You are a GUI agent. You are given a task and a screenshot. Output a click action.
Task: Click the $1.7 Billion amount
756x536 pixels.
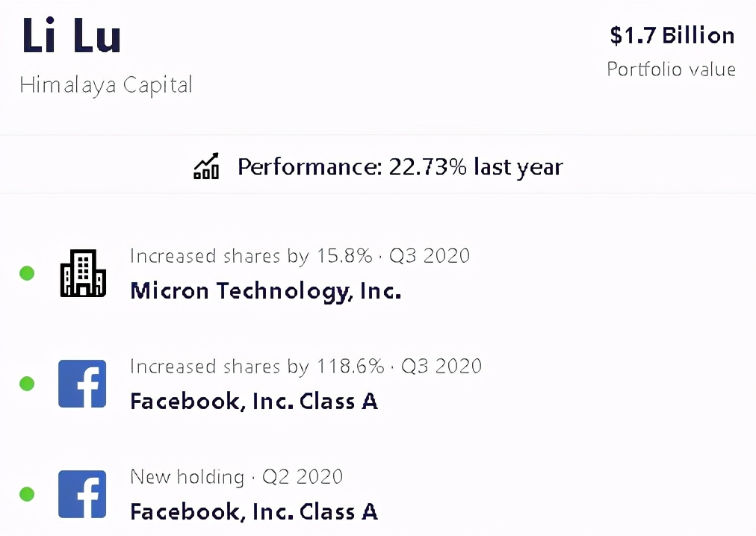tap(672, 36)
